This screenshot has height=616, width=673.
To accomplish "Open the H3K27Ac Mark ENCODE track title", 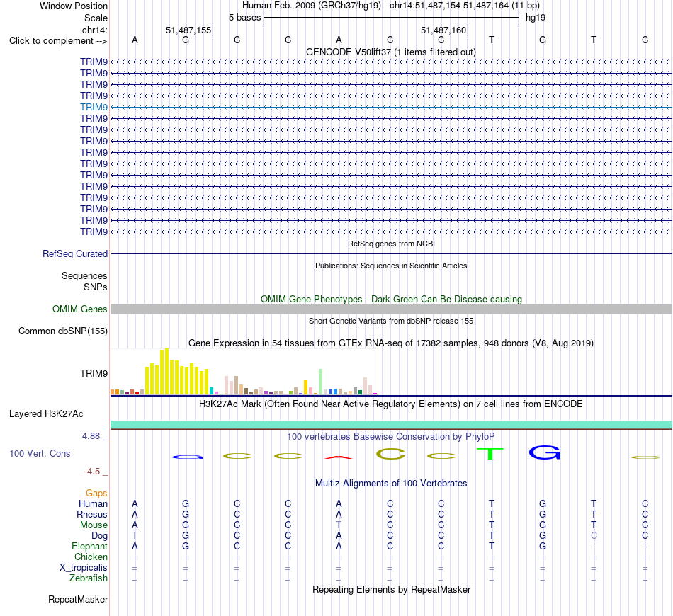I will pyautogui.click(x=391, y=404).
